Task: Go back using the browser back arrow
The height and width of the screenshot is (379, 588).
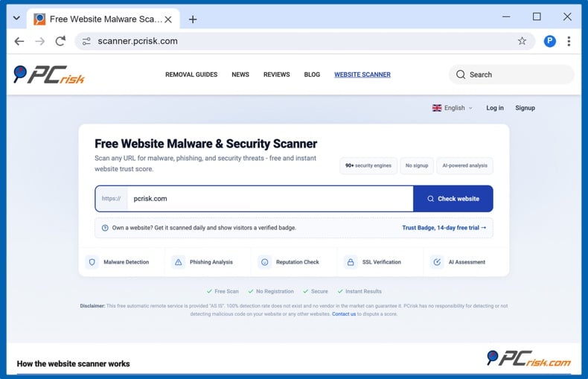Action: coord(19,41)
